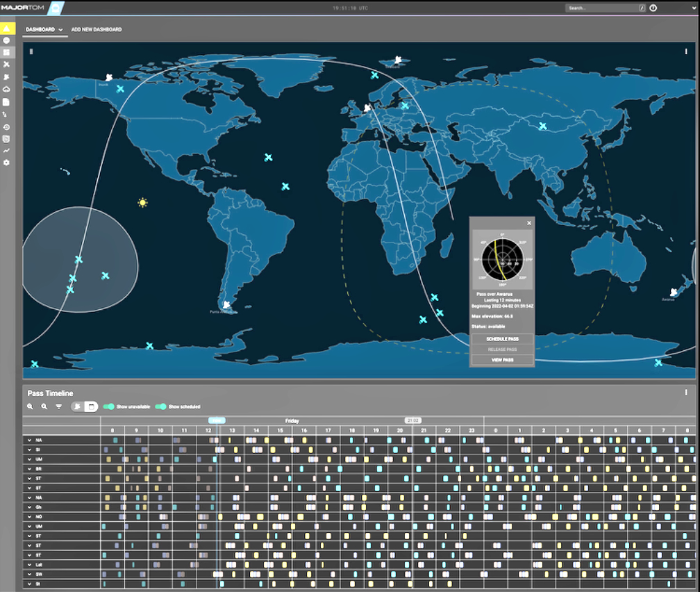This screenshot has height=592, width=700.
Task: Click the cloud icon in the sidebar
Action: (x=6, y=89)
